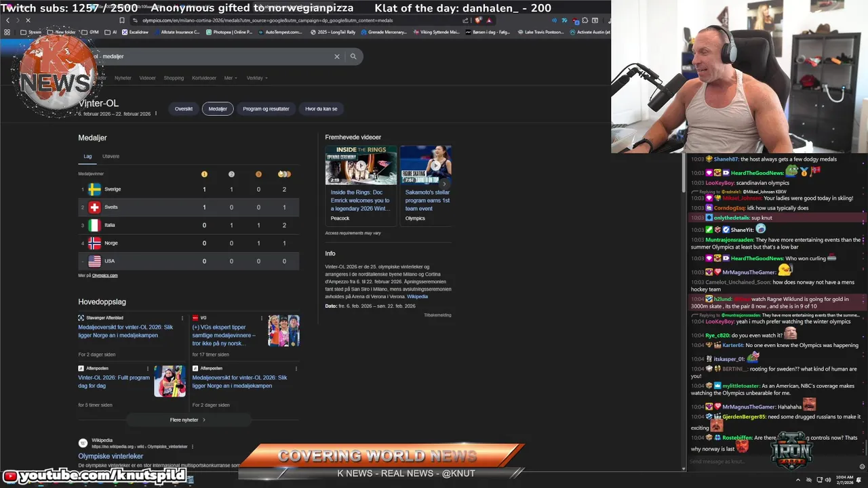This screenshot has width=868, height=488.
Task: Select the Program og resultater chip
Action: pyautogui.click(x=266, y=108)
